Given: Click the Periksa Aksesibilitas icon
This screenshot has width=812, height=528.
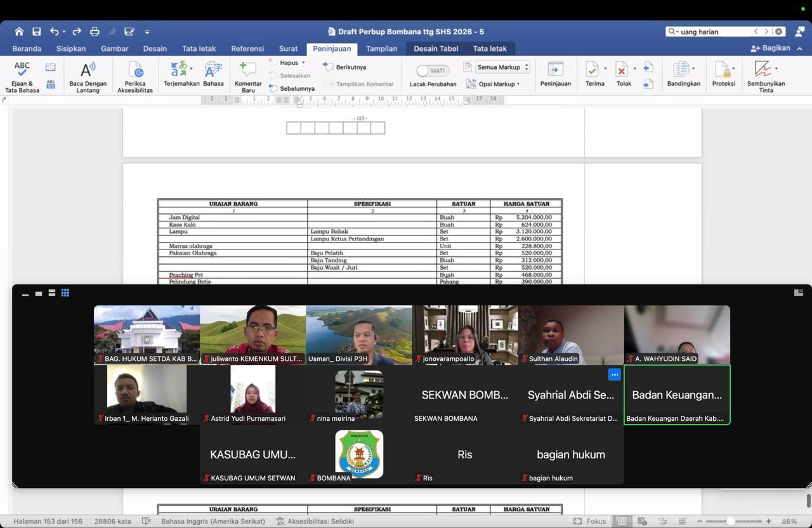Looking at the screenshot, I should pos(135,70).
